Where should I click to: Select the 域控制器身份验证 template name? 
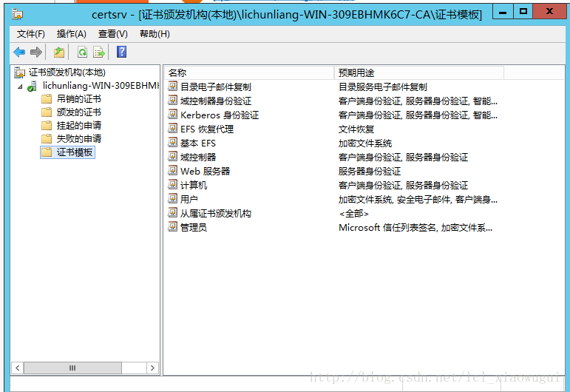click(216, 101)
